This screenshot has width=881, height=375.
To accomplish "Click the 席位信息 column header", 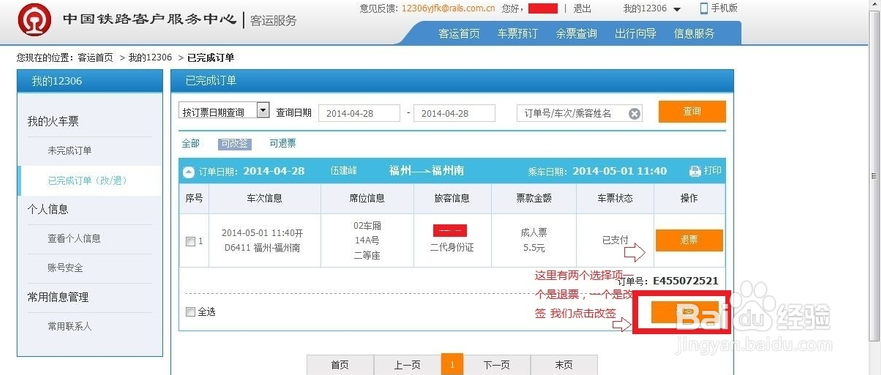I will point(367,198).
